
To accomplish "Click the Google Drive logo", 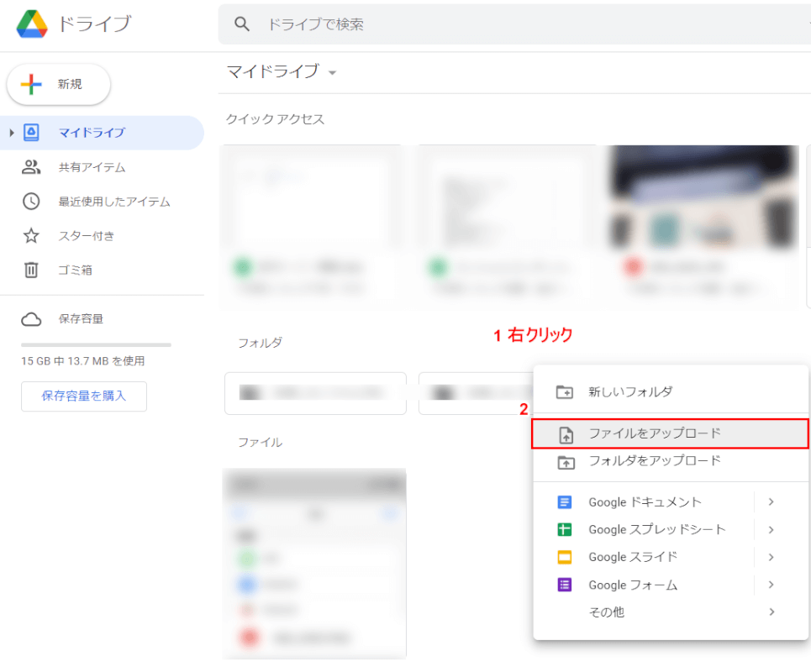I will point(34,24).
